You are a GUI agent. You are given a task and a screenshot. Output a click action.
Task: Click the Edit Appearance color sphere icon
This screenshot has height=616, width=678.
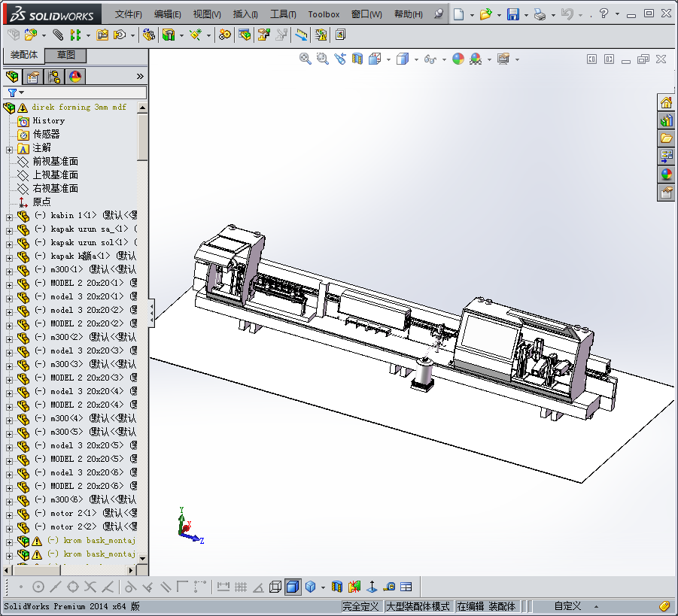458,59
